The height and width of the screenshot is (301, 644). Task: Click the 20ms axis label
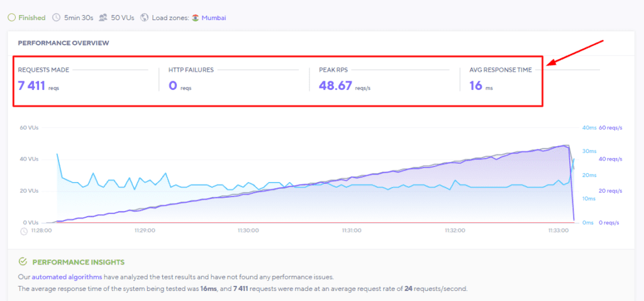point(589,175)
